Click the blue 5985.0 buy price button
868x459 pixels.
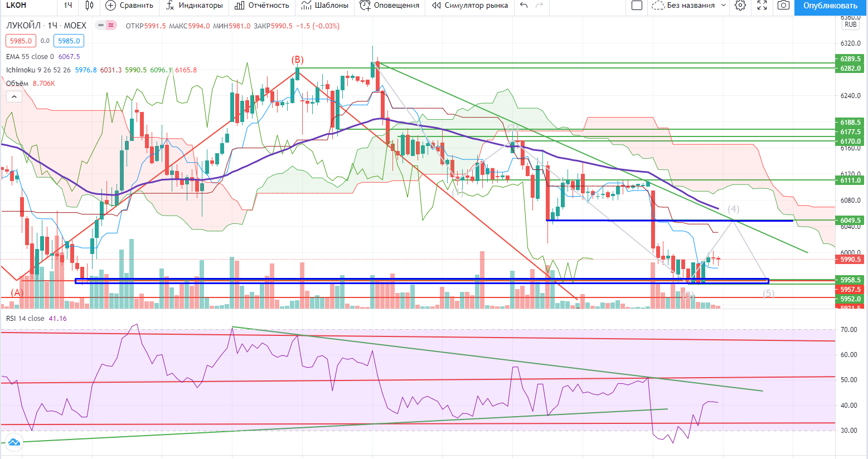69,41
